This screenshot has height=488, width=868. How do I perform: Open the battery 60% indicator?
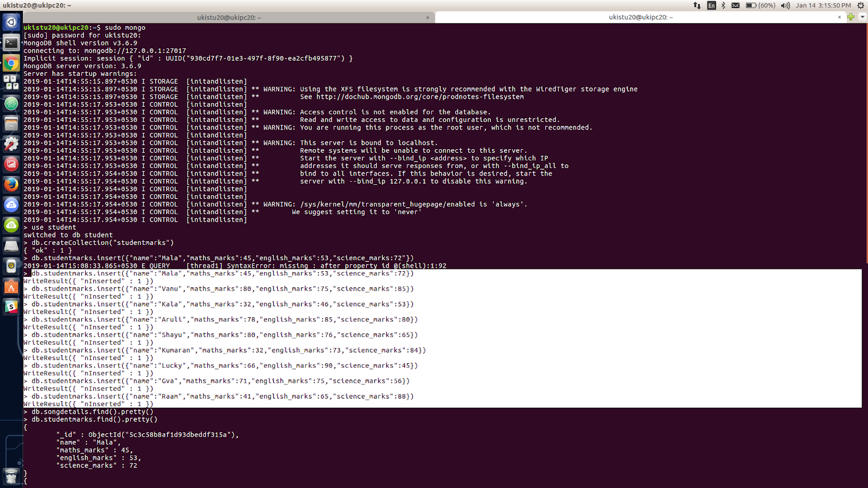(x=761, y=5)
